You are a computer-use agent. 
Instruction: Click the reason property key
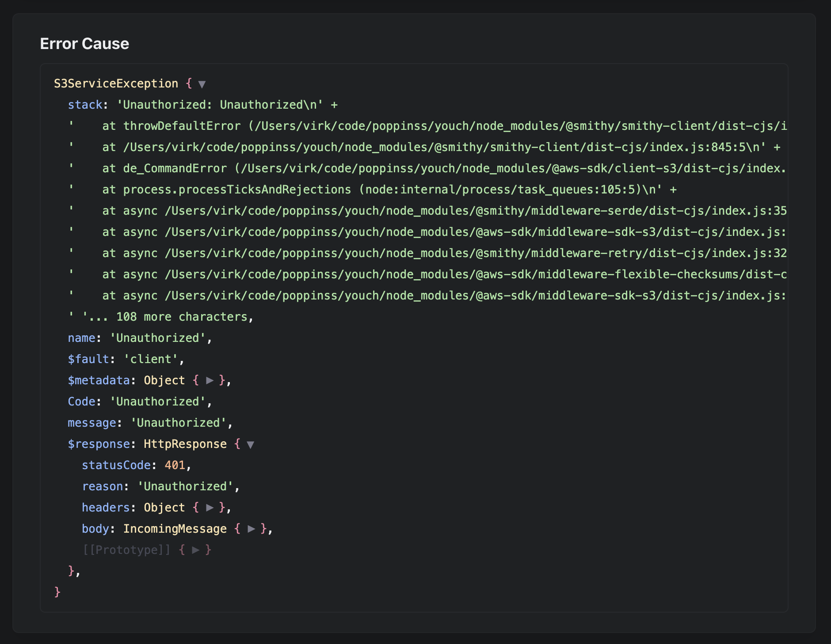[x=102, y=486]
